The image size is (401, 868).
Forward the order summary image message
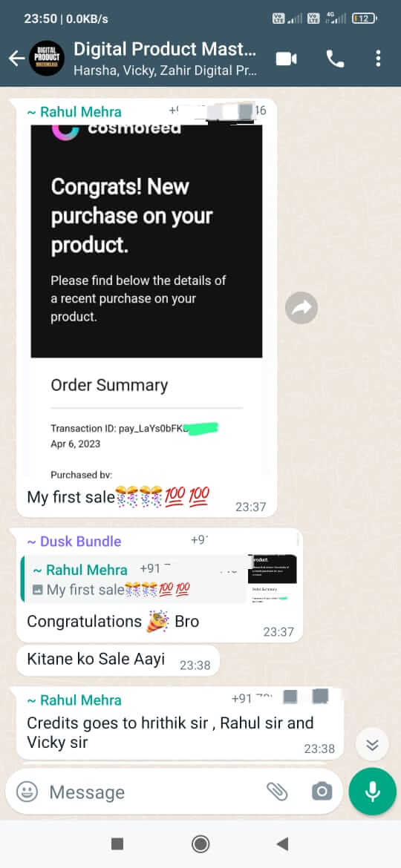[301, 308]
